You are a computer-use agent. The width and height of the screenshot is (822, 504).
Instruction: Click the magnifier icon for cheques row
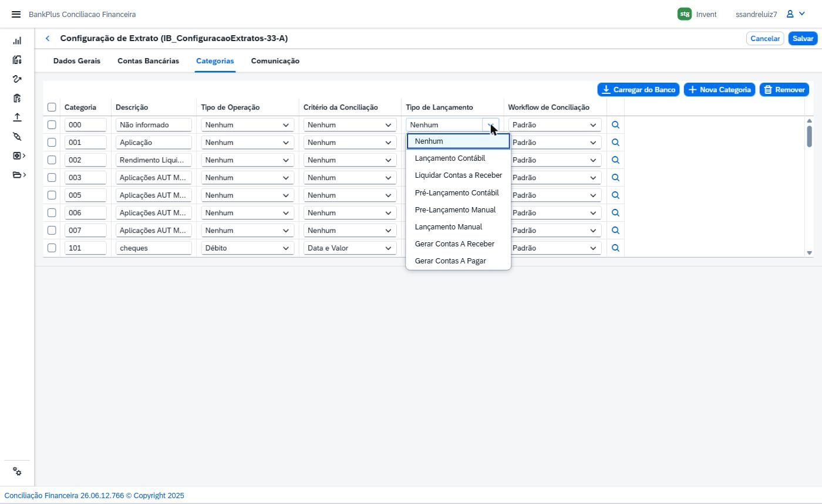tap(615, 248)
